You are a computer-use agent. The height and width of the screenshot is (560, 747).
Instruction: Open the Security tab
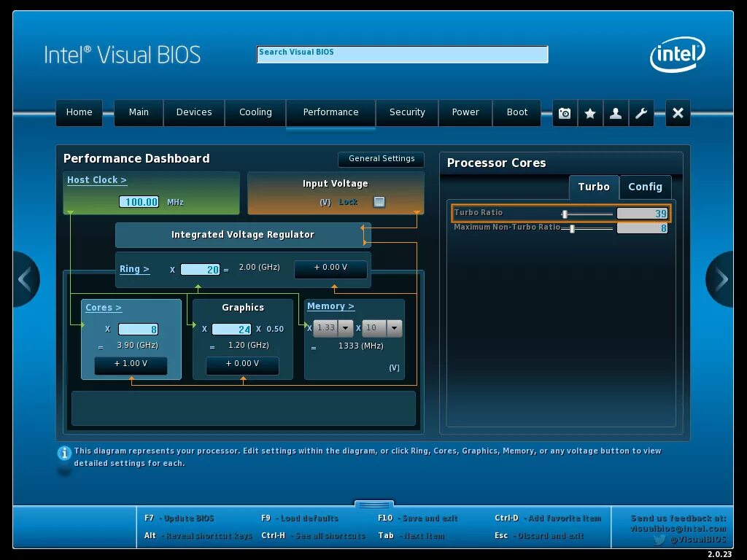coord(407,112)
